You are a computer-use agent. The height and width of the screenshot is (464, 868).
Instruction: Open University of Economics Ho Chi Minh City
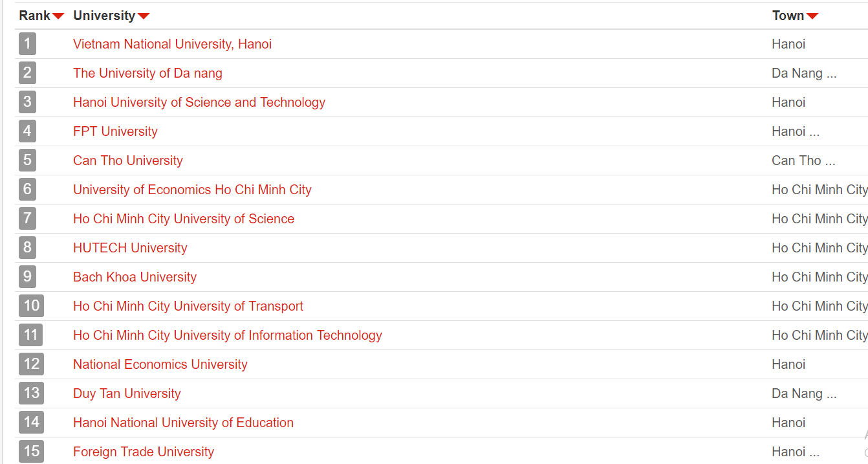point(192,190)
